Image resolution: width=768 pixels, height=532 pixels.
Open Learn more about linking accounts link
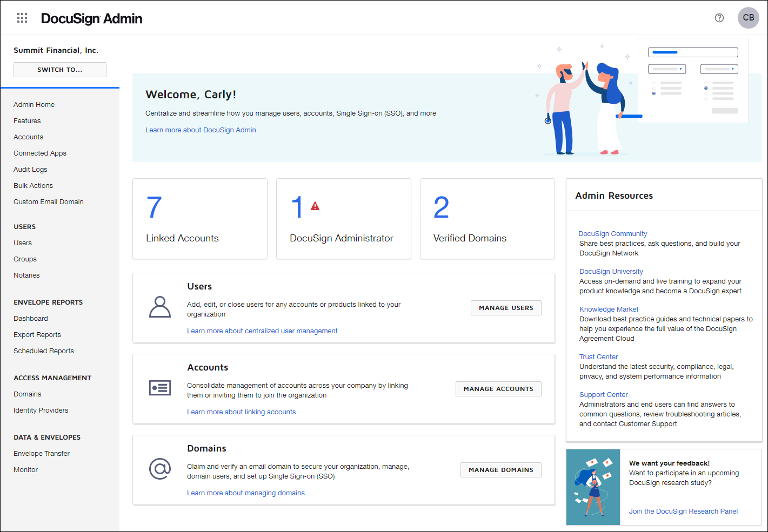tap(241, 412)
